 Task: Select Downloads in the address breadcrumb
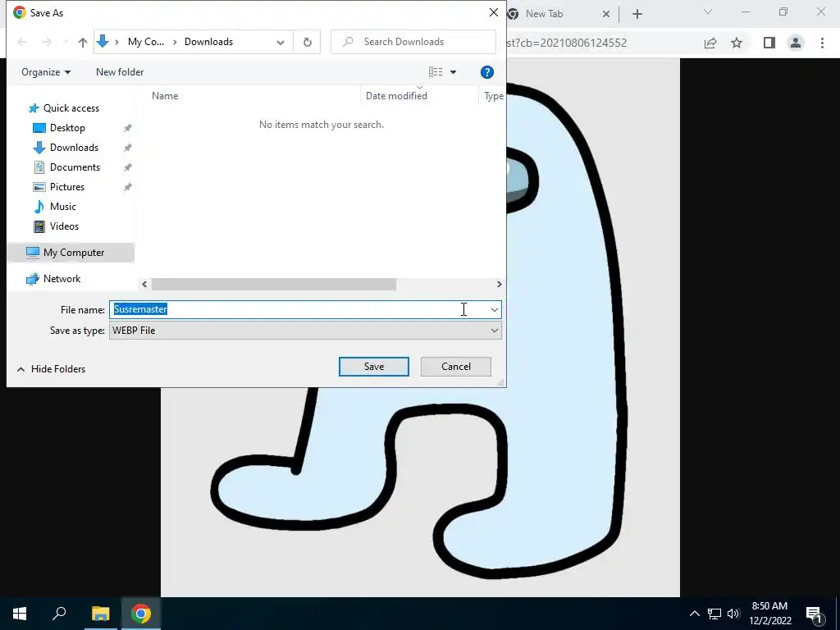pos(208,42)
